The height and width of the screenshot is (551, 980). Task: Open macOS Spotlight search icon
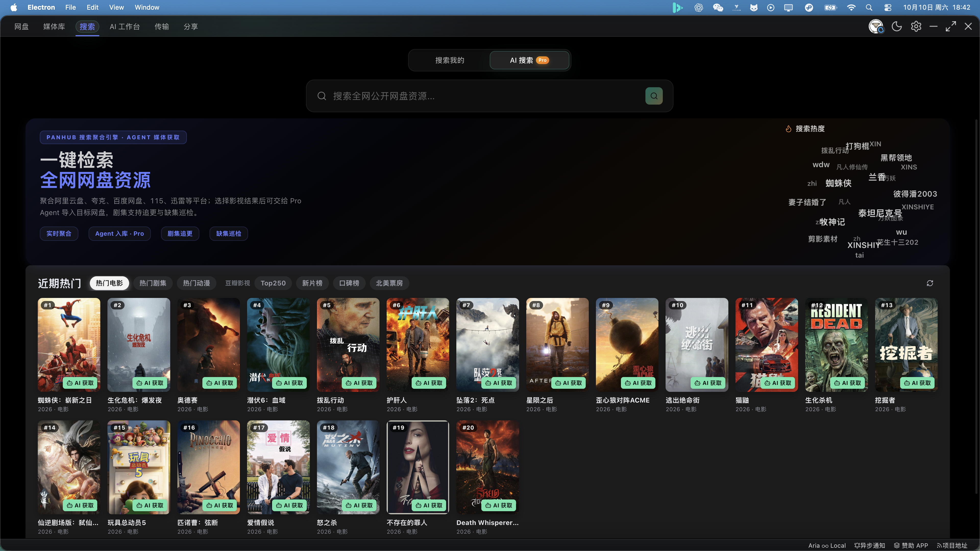[869, 7]
